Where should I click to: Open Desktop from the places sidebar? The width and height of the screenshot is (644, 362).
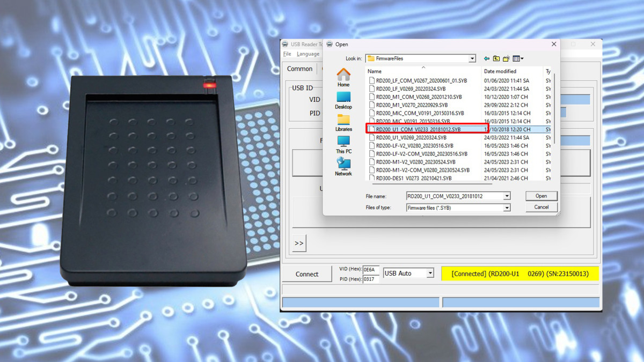pyautogui.click(x=343, y=99)
